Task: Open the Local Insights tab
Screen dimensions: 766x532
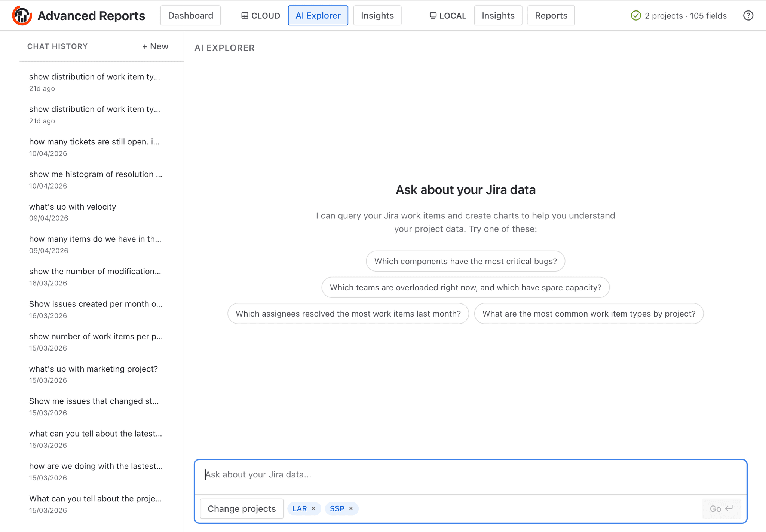Action: point(498,16)
